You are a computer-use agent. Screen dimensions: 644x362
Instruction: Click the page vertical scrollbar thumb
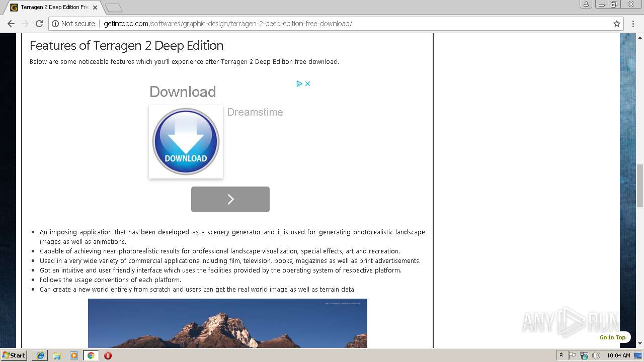pos(640,186)
